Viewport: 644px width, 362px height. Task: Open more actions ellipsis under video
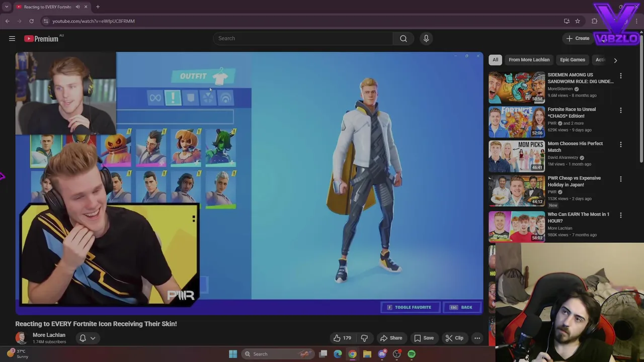(x=477, y=338)
